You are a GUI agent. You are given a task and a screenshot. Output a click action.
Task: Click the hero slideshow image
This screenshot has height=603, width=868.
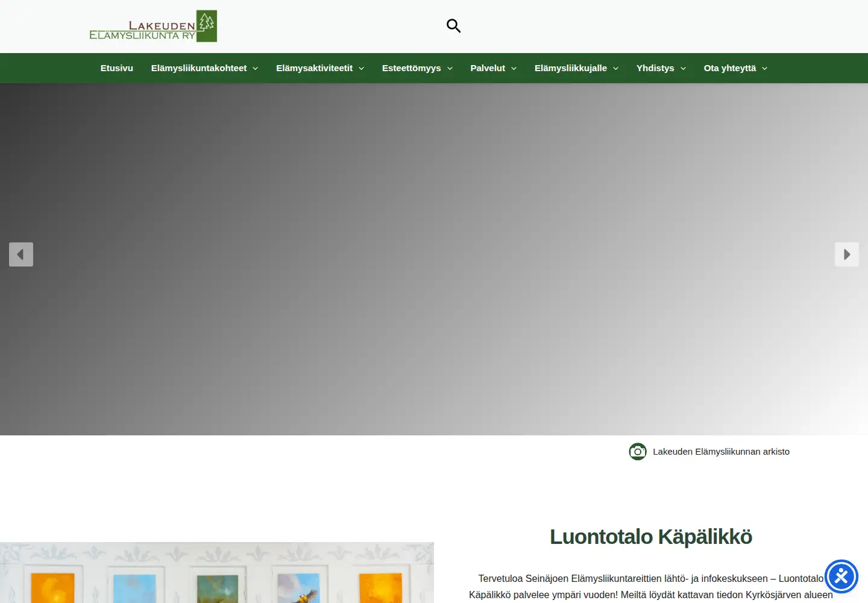pyautogui.click(x=434, y=259)
